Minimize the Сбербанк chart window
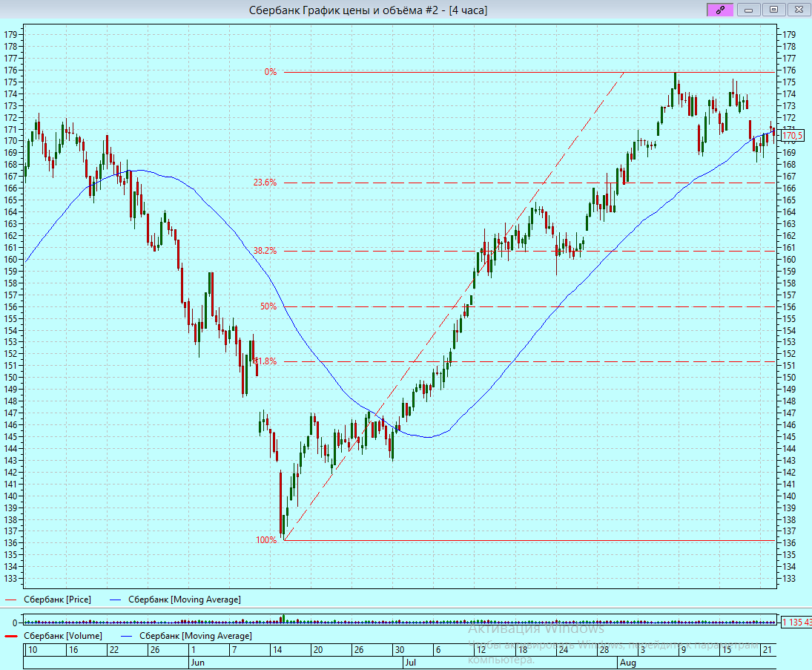Screen dimensions: 812x670 [x=748, y=10]
